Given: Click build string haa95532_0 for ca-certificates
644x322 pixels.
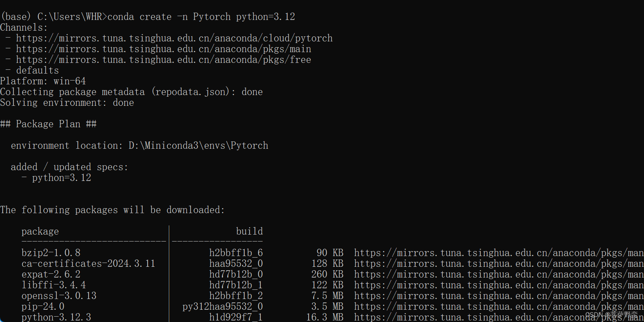Looking at the screenshot, I should (x=236, y=264).
